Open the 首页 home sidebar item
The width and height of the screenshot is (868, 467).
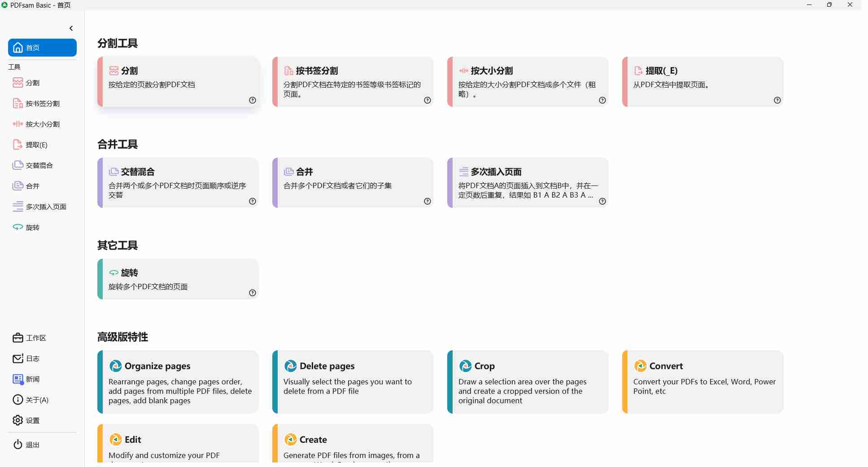click(x=42, y=48)
